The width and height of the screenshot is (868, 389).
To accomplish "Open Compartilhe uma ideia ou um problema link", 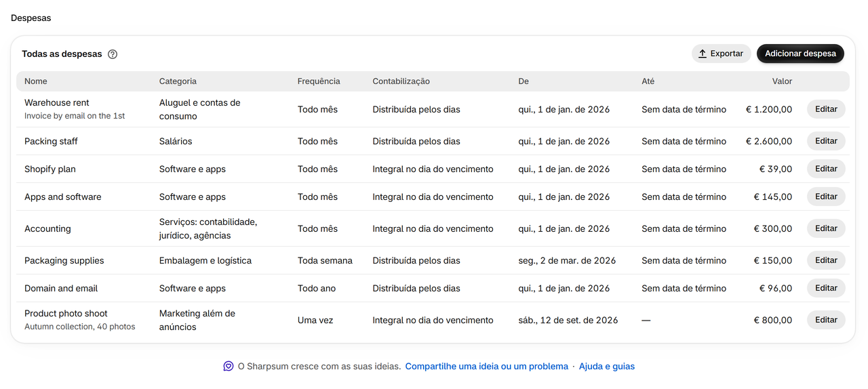I will tap(486, 366).
